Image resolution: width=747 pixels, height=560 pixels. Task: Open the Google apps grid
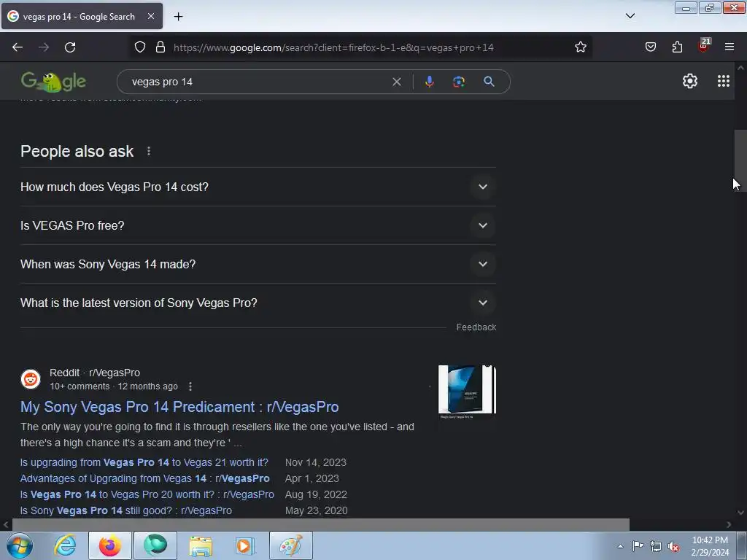(x=723, y=82)
